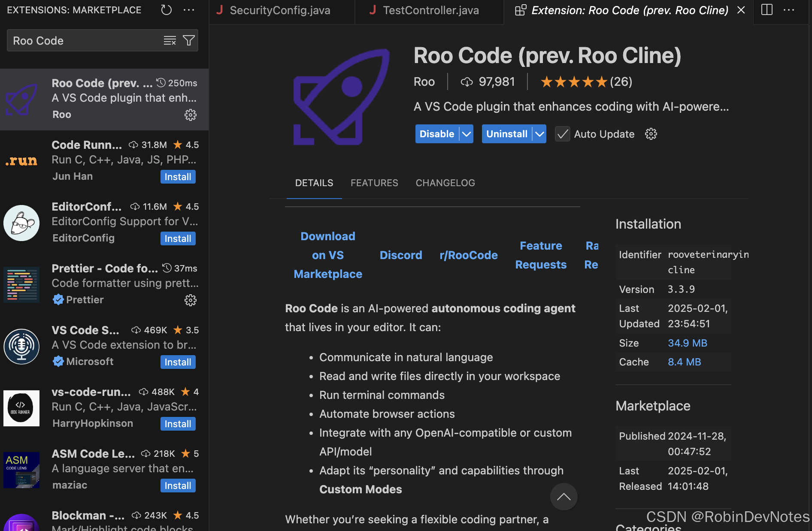Open the Discord link
This screenshot has height=531, width=812.
coord(401,255)
